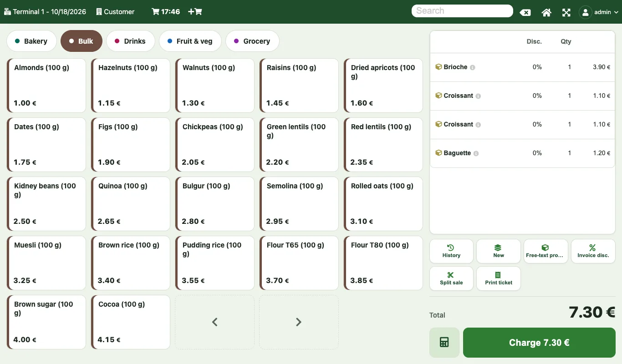The width and height of the screenshot is (622, 364).
Task: Click the info icon next to Brioche
Action: pyautogui.click(x=473, y=67)
